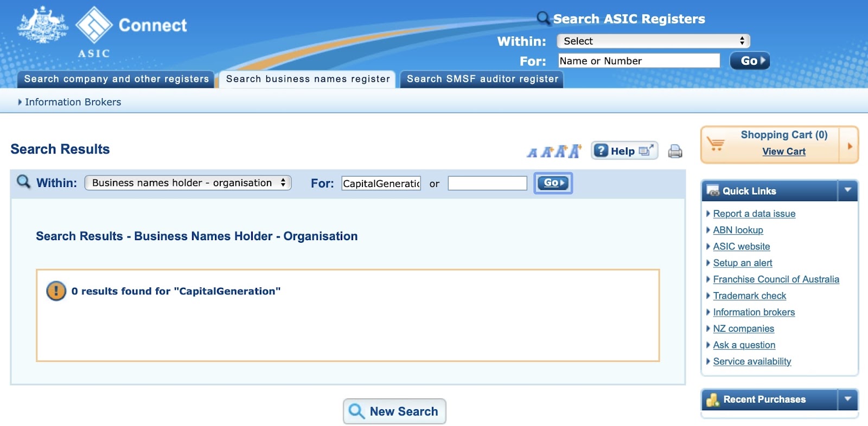Click the orange arrow beside Shopping Cart
The height and width of the screenshot is (426, 868).
coord(849,146)
